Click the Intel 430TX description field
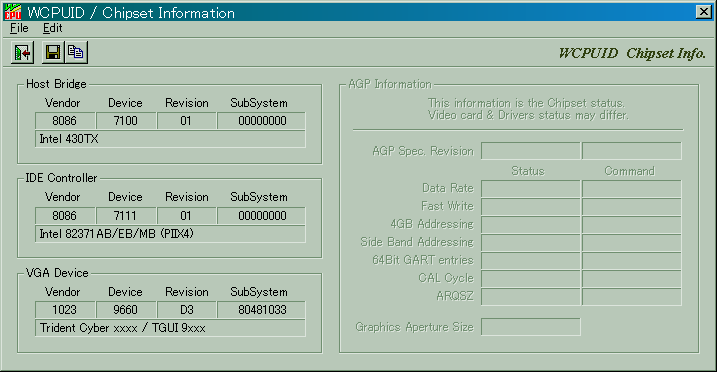The height and width of the screenshot is (372, 717). coord(170,139)
